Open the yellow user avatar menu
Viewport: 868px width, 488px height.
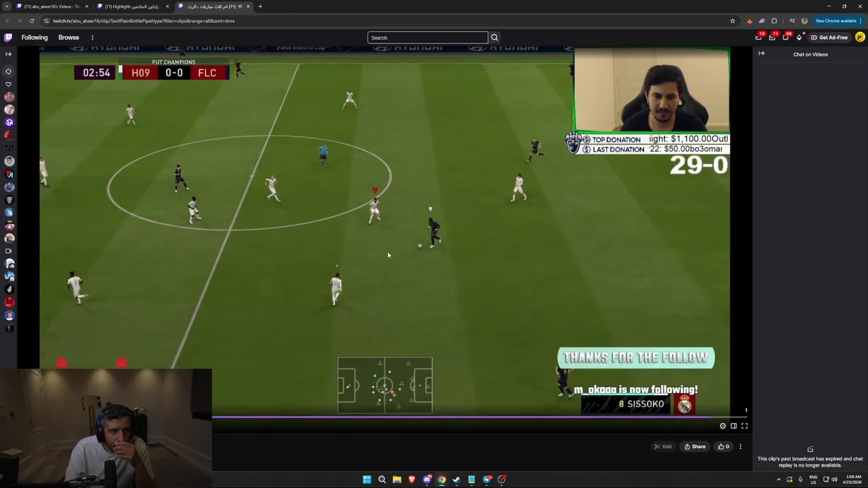pos(860,37)
